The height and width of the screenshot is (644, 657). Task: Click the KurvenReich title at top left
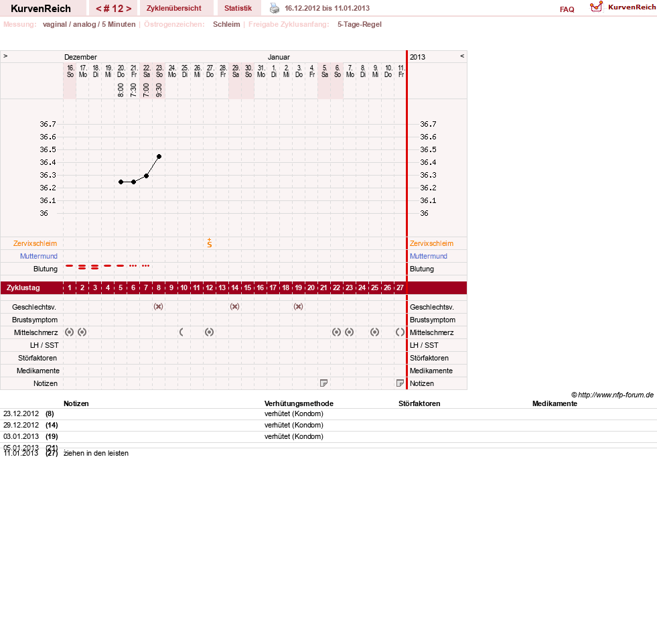click(41, 9)
